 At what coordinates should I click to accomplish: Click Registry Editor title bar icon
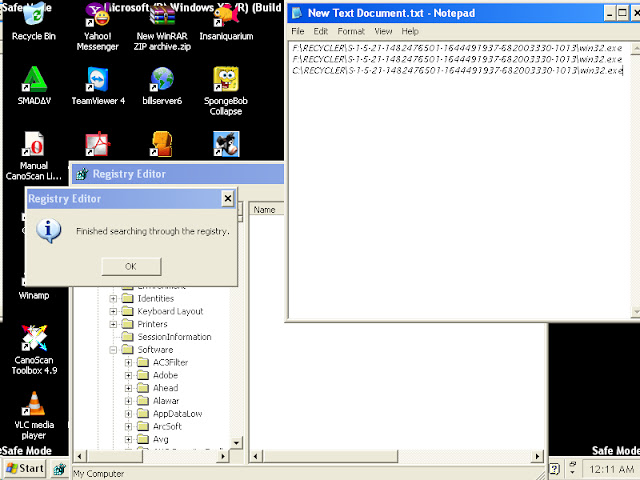(x=82, y=174)
